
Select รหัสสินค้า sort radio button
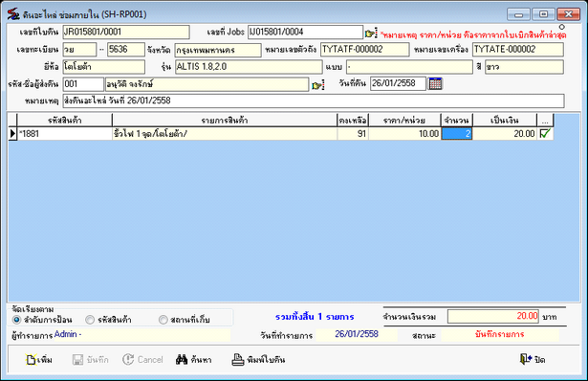click(90, 320)
